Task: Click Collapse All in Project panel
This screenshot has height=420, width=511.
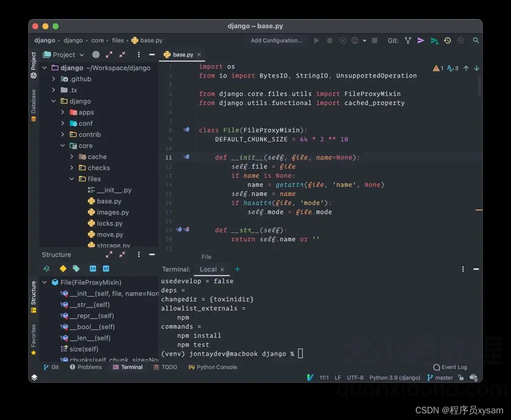Action: click(122, 54)
